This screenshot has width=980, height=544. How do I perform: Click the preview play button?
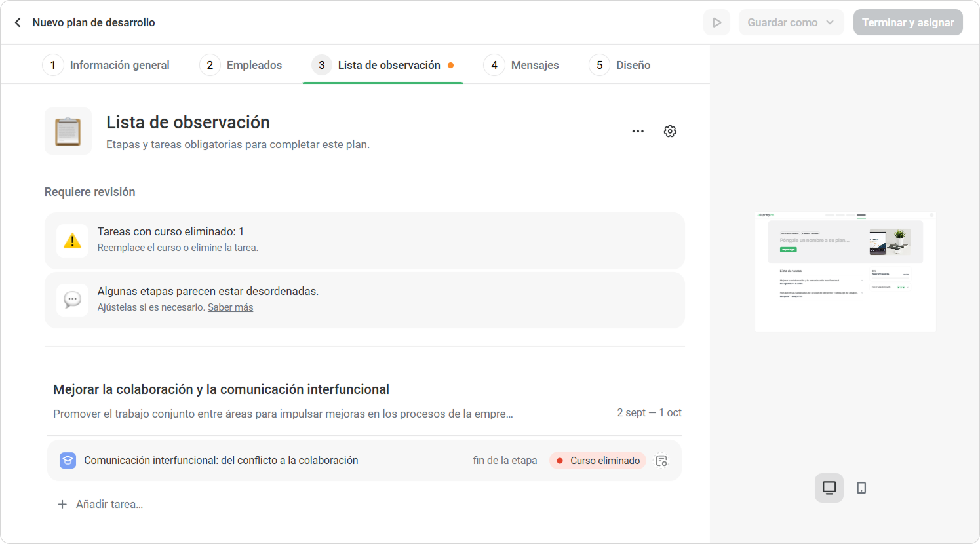click(x=716, y=22)
